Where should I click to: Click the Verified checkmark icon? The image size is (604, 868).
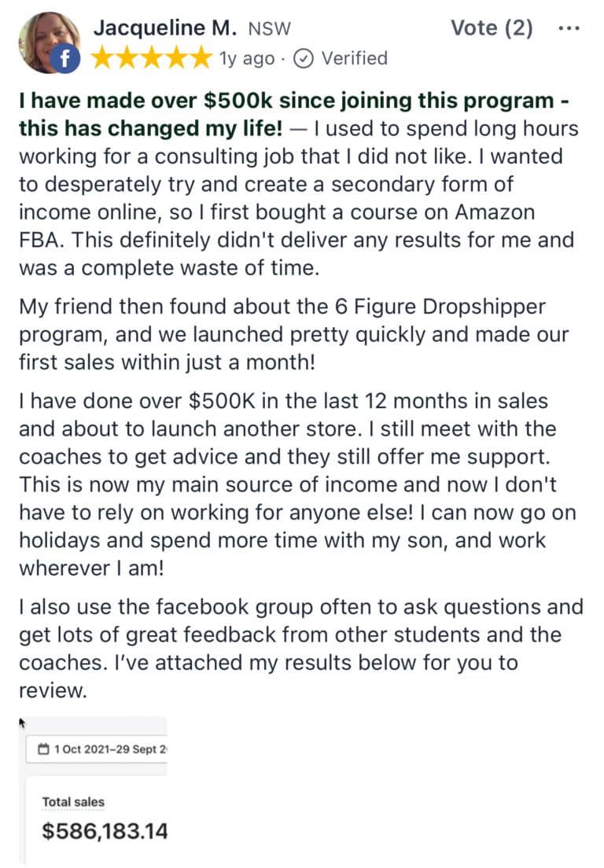click(x=304, y=59)
